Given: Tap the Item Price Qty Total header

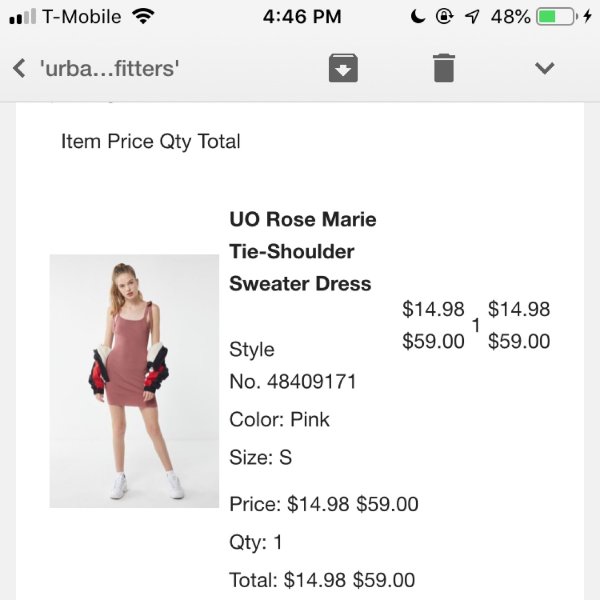Looking at the screenshot, I should coord(150,141).
